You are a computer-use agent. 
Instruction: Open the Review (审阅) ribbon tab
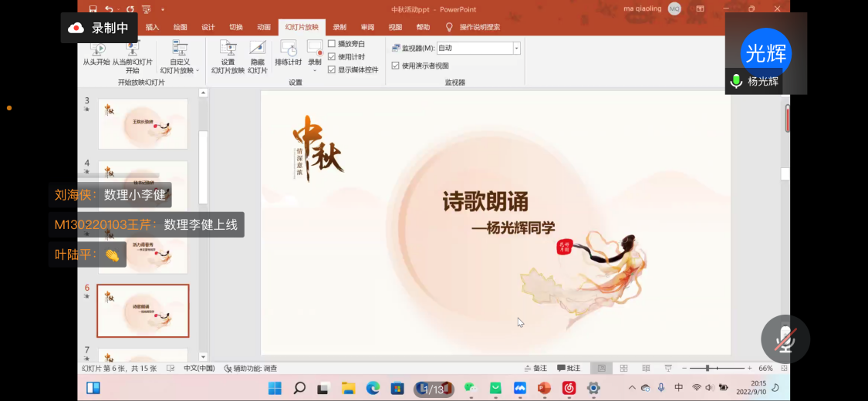367,27
